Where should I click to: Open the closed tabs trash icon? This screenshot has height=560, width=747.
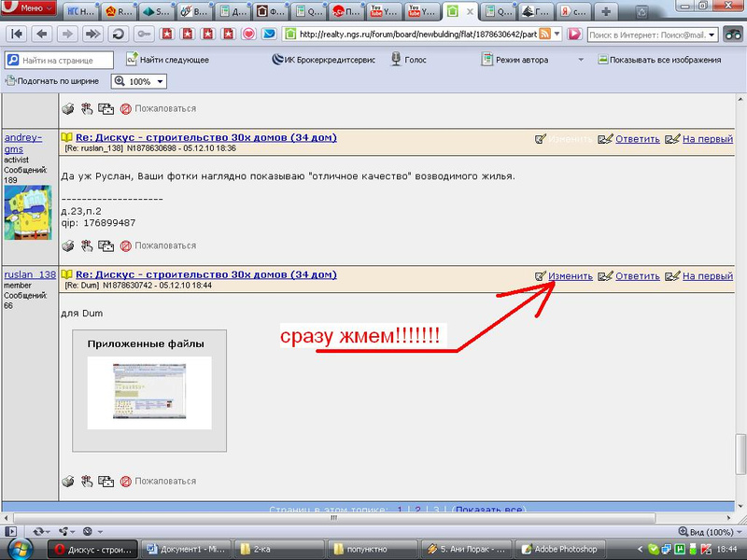[x=642, y=12]
